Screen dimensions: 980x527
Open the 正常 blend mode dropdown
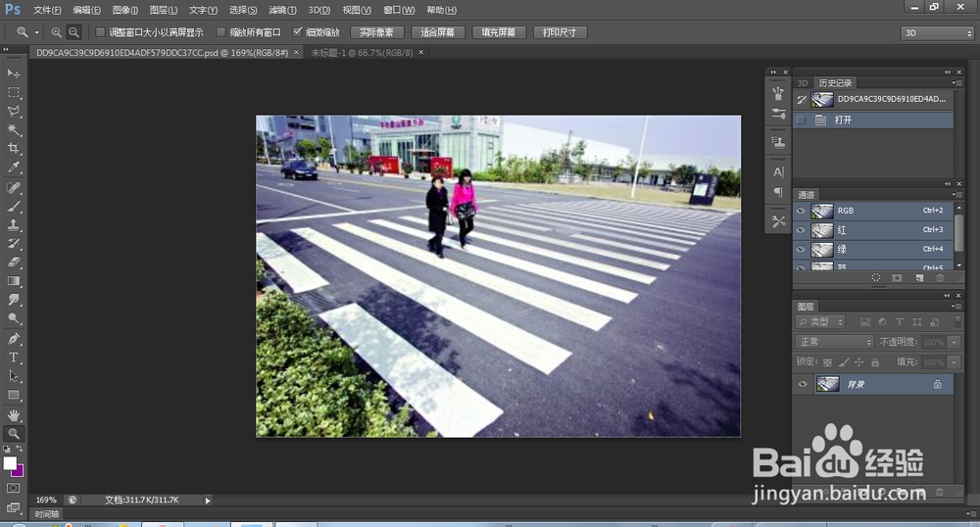[x=834, y=342]
